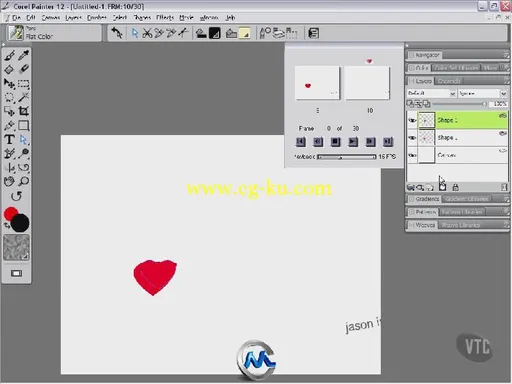The width and height of the screenshot is (512, 384).
Task: Adjust the Playback FPS slider
Action: [347, 157]
